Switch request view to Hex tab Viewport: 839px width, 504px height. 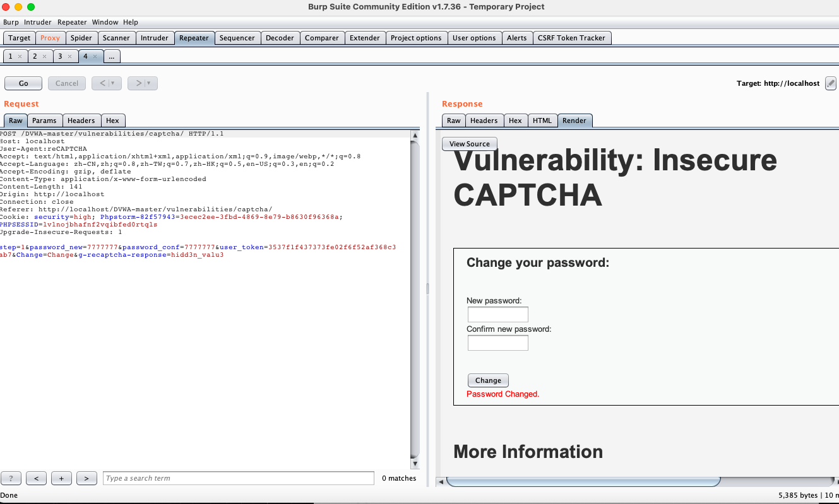(112, 120)
